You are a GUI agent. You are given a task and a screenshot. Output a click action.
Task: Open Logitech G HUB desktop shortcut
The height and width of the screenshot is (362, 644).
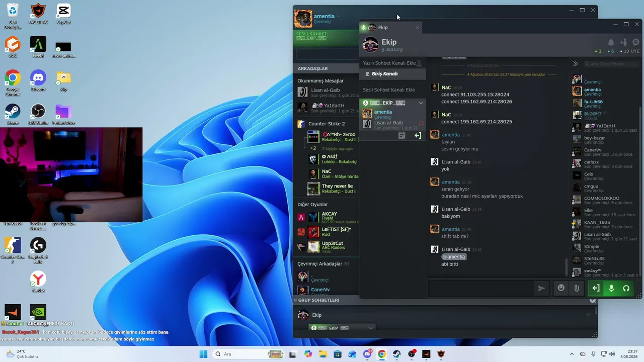[x=38, y=250]
